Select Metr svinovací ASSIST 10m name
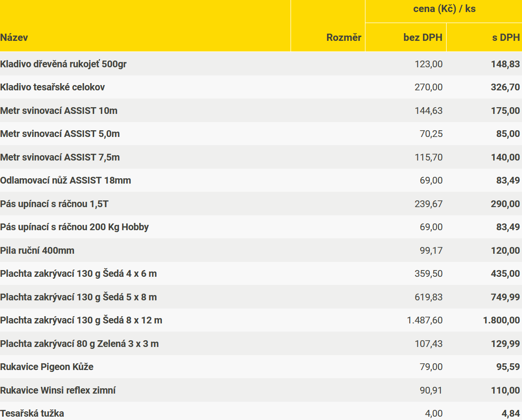This screenshot has width=522, height=420. pyautogui.click(x=59, y=111)
